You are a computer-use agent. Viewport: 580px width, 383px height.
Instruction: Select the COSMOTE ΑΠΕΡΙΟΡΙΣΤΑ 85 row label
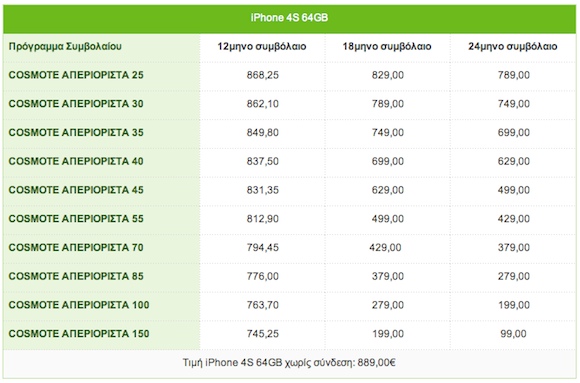coord(76,276)
